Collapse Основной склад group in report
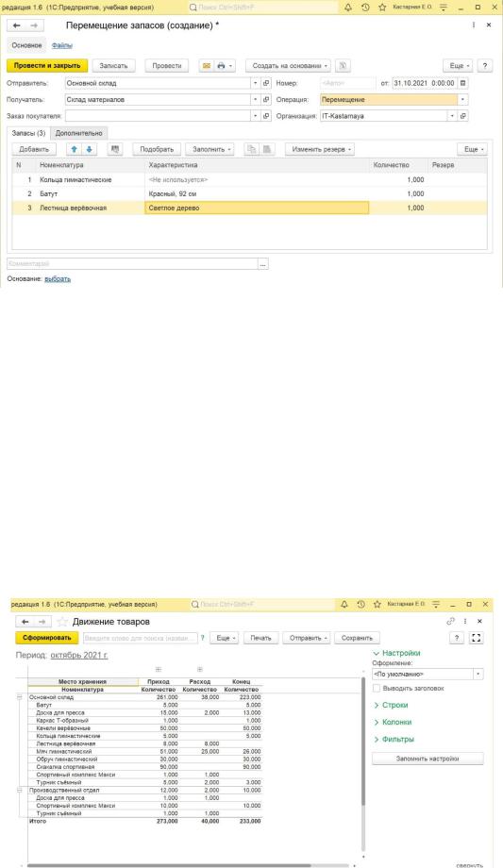Viewport: 503px width, 868px height. click(20, 697)
